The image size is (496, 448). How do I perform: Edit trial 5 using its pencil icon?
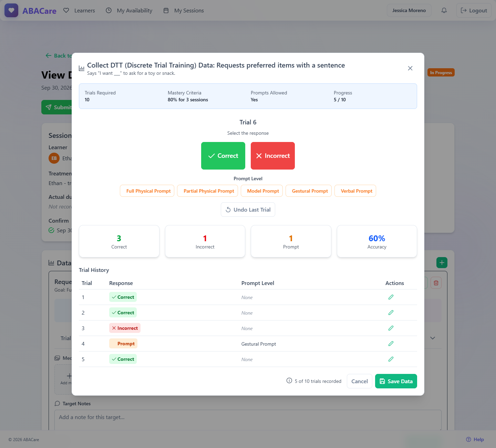point(391,359)
